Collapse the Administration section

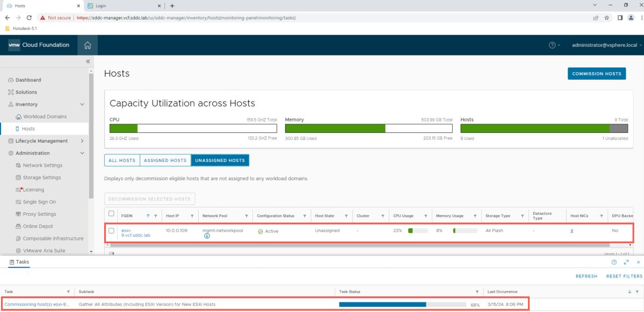click(83, 153)
